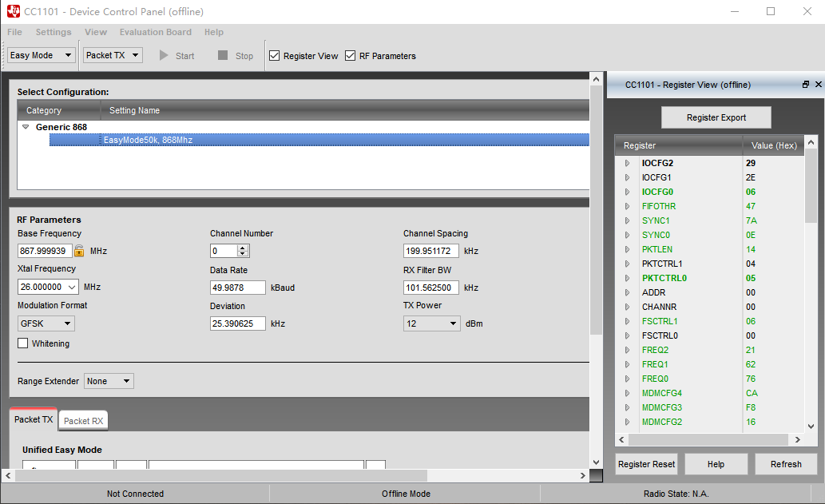Click the Base Frequency input field

click(x=45, y=251)
